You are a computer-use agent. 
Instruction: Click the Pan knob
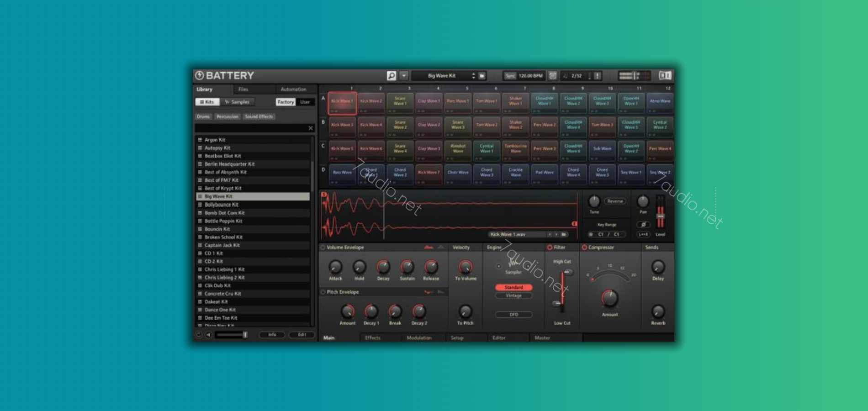tap(643, 201)
